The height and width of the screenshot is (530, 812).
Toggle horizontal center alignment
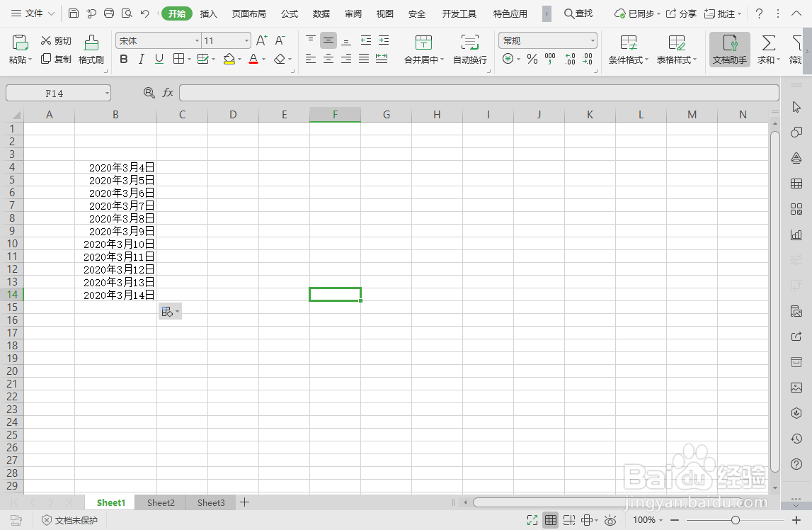click(328, 59)
